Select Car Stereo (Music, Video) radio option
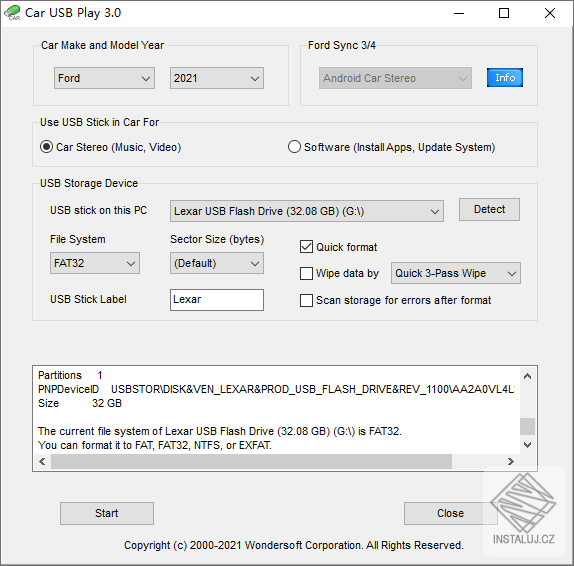Viewport: 574px width, 566px height. point(111,147)
